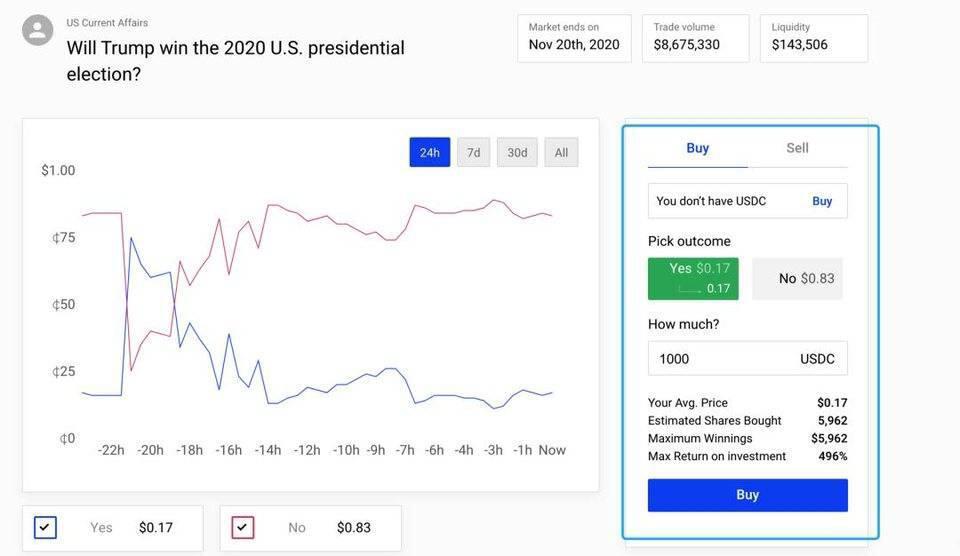Click the Liquidity box
This screenshot has height=556, width=960.
(814, 38)
